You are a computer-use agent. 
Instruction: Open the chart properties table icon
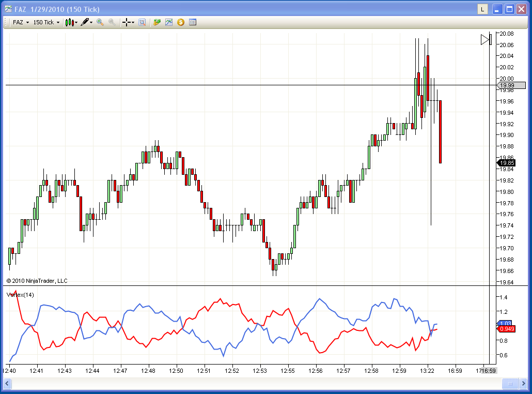click(x=192, y=22)
